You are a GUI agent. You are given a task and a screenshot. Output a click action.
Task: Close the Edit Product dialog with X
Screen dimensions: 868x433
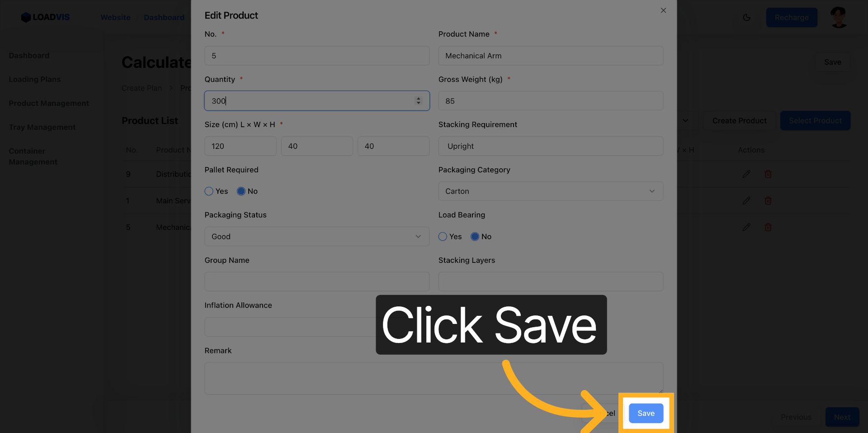coord(663,10)
